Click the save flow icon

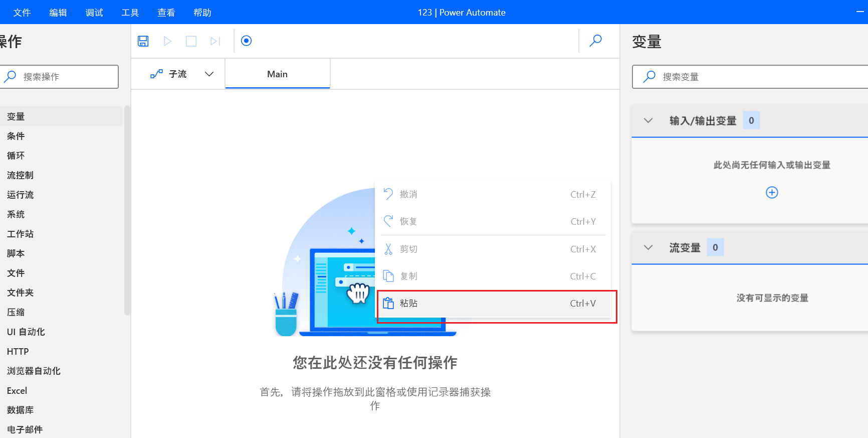click(143, 41)
